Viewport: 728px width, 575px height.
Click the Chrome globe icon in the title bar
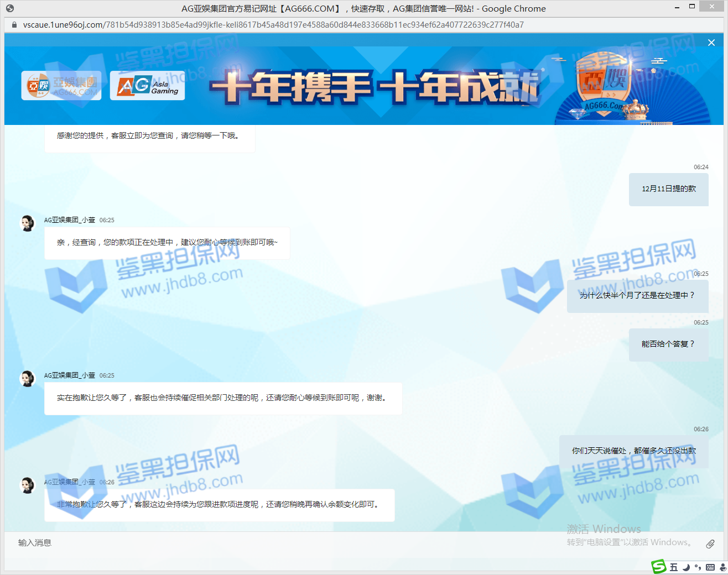tap(10, 8)
